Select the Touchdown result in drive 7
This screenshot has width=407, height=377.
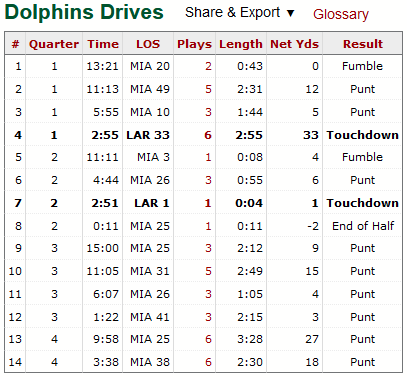click(x=363, y=203)
